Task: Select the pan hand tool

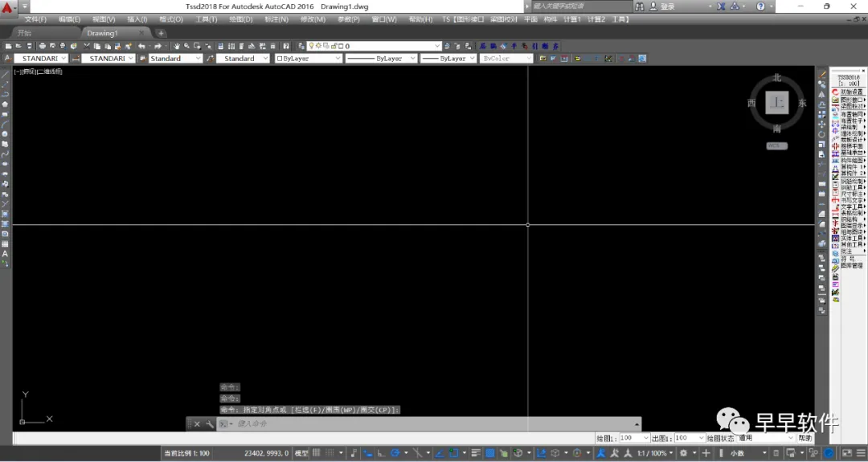Action: [177, 46]
